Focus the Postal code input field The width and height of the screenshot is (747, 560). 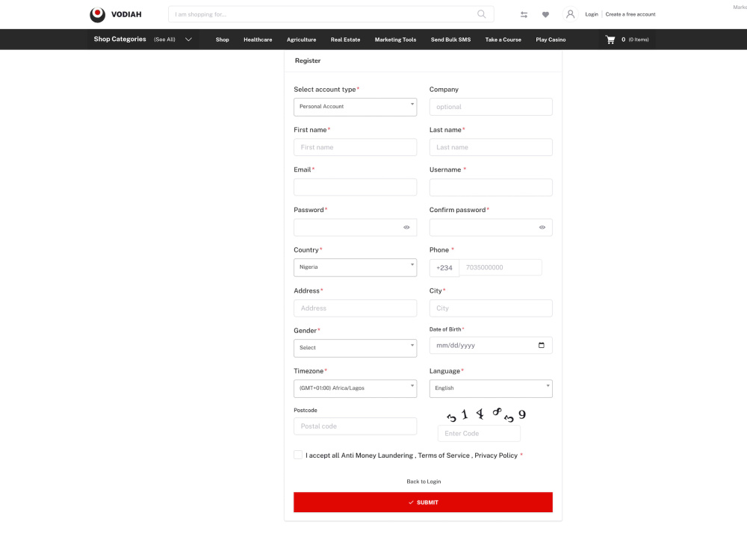click(355, 426)
